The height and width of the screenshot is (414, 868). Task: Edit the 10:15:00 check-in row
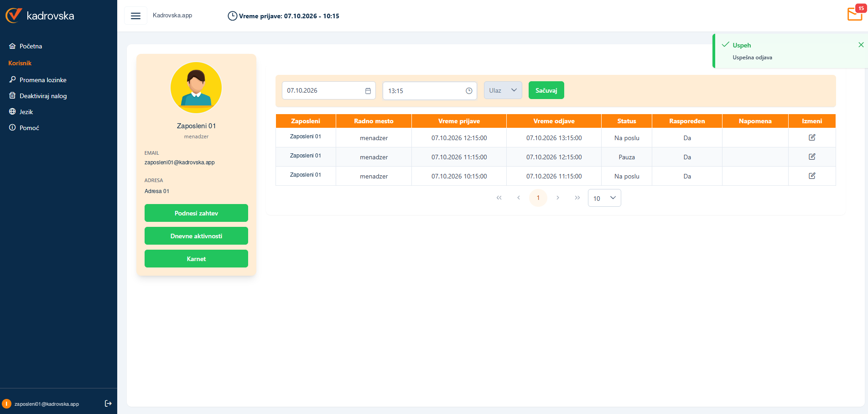coord(812,176)
